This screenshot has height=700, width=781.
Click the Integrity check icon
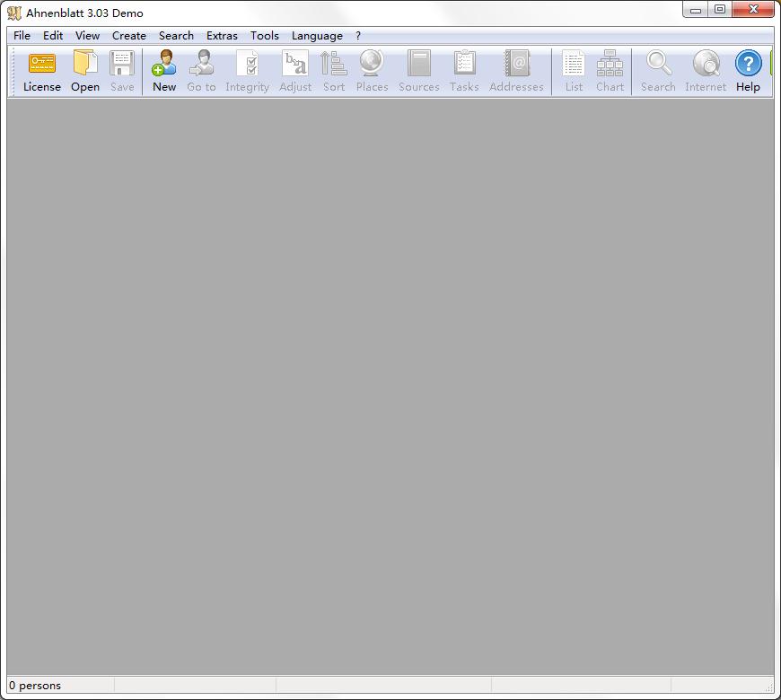click(247, 65)
